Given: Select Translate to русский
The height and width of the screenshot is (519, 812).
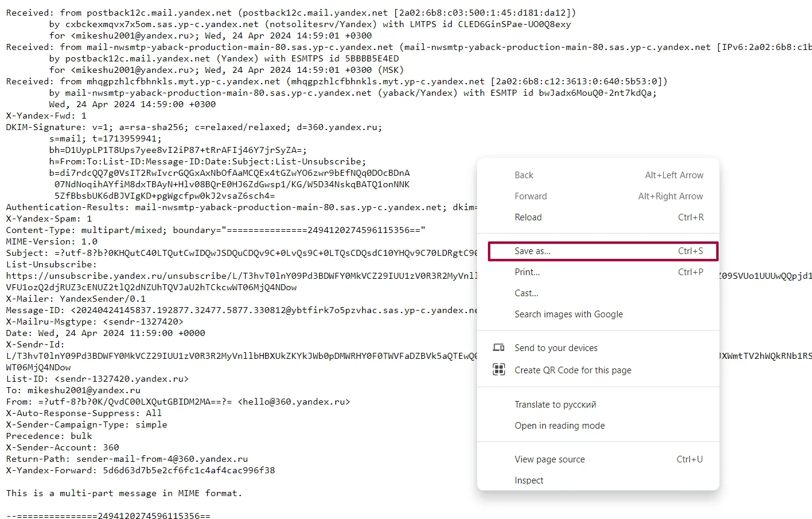Looking at the screenshot, I should tap(598, 405).
